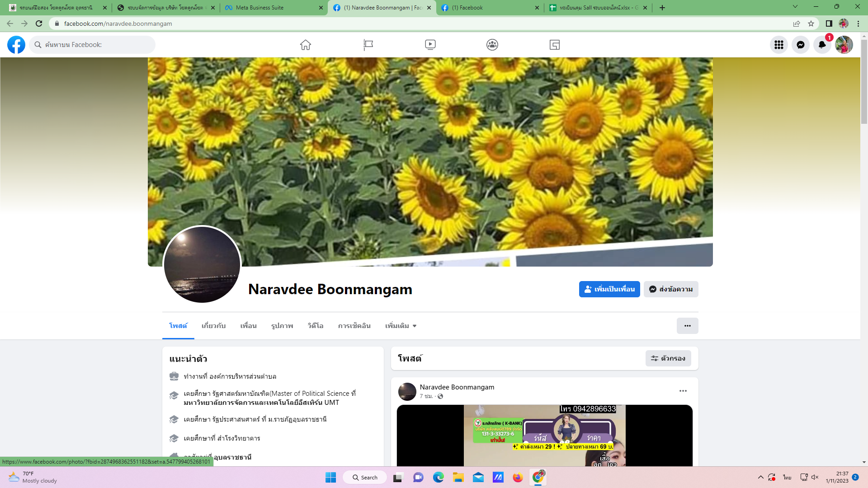Screen dimensions: 868x488
Task: Open the profile three-dot options menu
Action: pos(687,326)
